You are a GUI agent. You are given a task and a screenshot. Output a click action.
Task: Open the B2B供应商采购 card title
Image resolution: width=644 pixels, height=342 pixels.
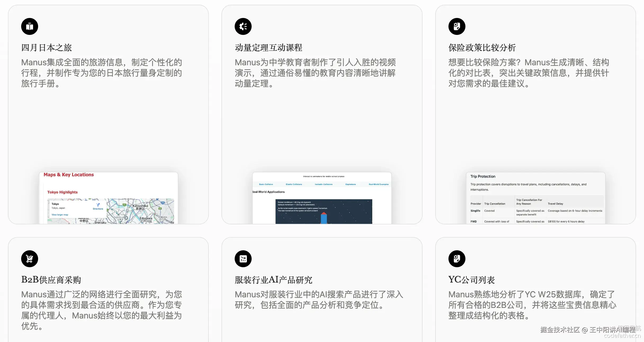click(x=51, y=280)
